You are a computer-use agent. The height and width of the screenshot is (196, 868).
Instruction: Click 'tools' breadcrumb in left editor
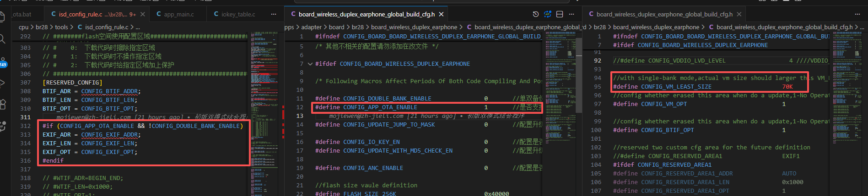(x=61, y=27)
